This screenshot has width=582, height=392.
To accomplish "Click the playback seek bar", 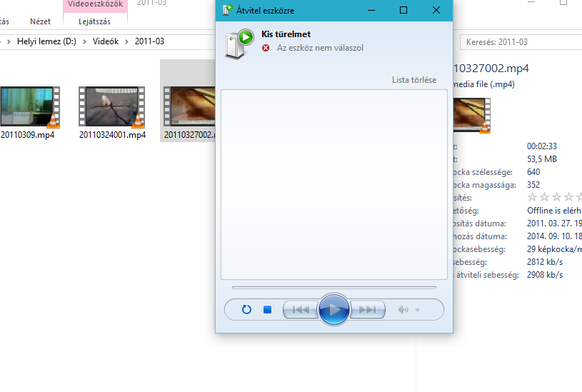I will (334, 287).
